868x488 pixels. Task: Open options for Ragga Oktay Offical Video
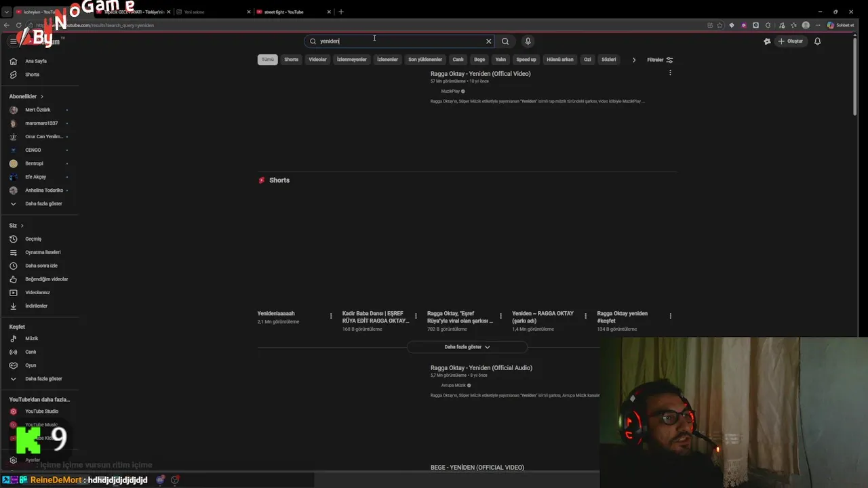pyautogui.click(x=670, y=73)
